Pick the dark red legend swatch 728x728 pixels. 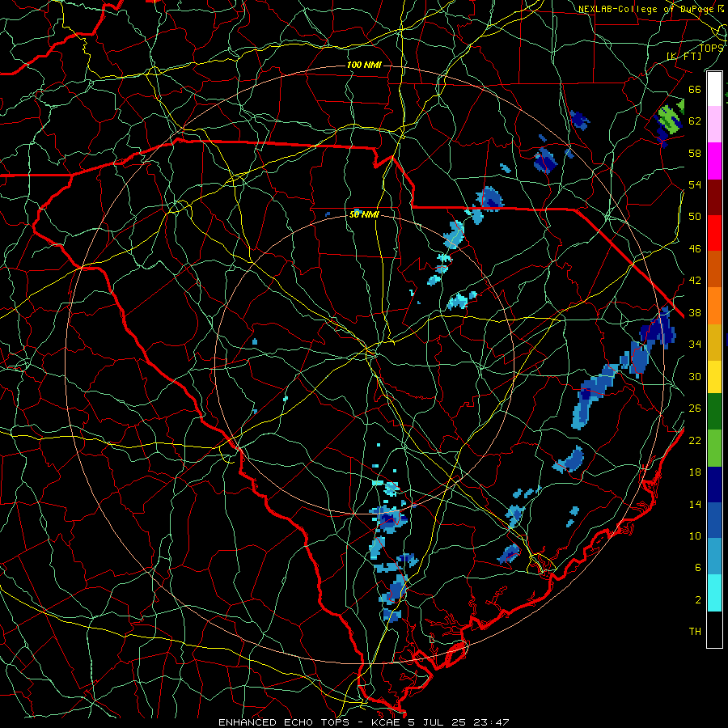(x=714, y=197)
